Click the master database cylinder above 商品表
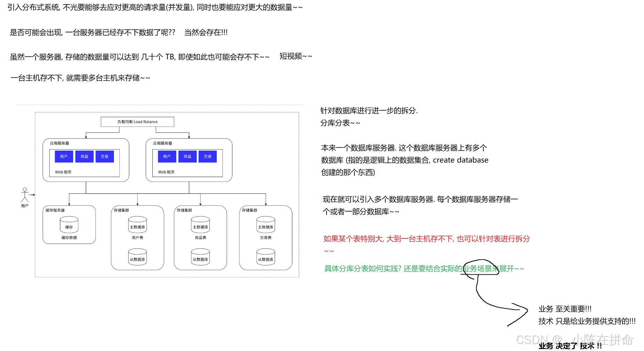Image resolution: width=644 pixels, height=351 pixels. pos(200,225)
